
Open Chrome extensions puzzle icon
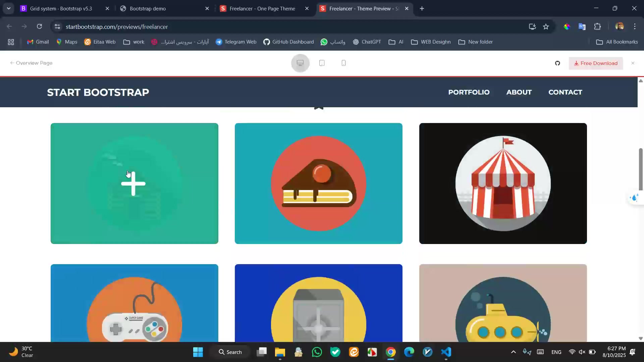point(597,27)
